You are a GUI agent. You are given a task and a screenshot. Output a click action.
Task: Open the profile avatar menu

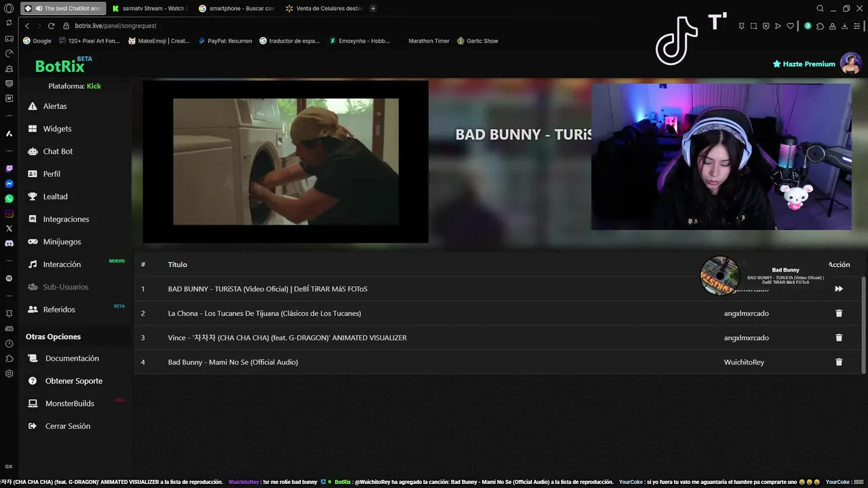click(x=851, y=63)
